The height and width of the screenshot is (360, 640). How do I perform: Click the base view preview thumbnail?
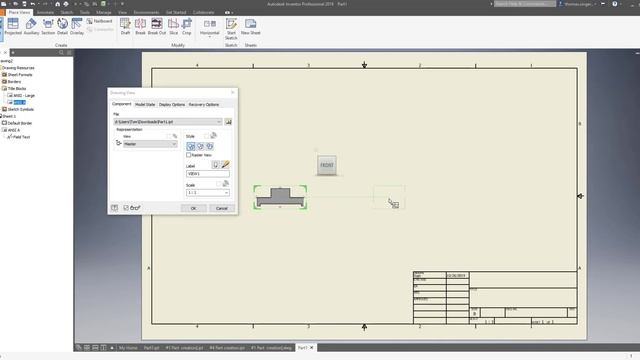coord(280,197)
